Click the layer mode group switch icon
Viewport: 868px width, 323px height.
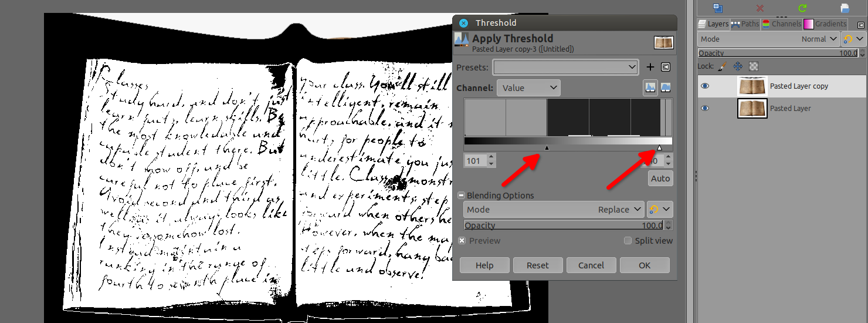coord(848,39)
